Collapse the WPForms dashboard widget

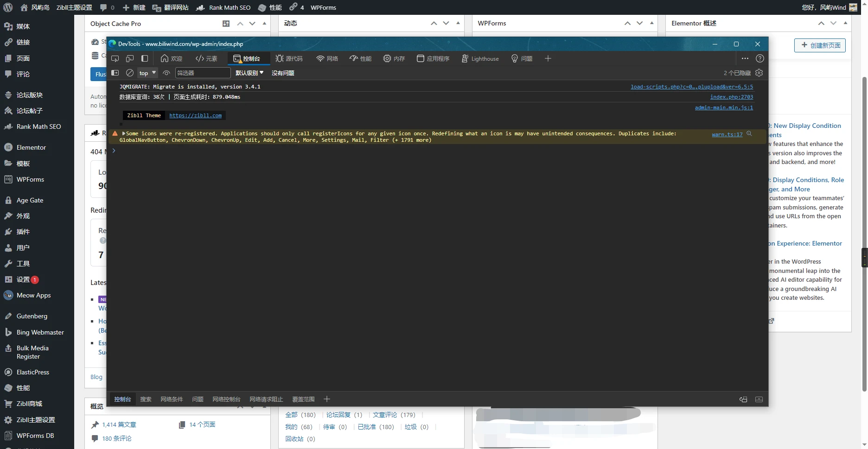pyautogui.click(x=651, y=23)
